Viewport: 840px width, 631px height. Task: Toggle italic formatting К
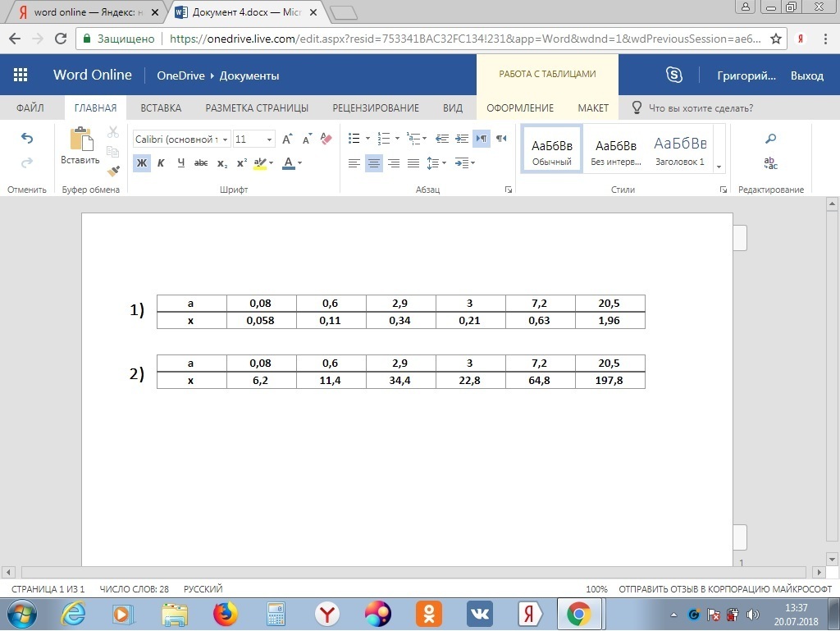pos(161,162)
